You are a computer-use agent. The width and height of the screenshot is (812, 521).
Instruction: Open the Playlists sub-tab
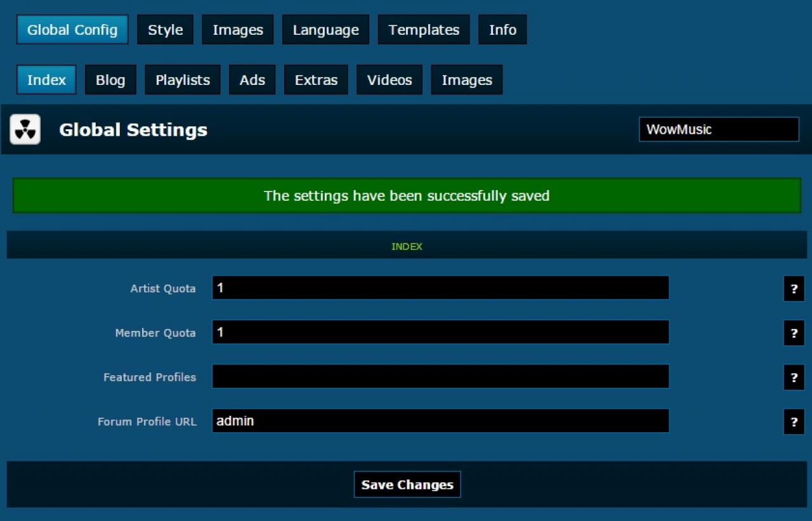(183, 80)
